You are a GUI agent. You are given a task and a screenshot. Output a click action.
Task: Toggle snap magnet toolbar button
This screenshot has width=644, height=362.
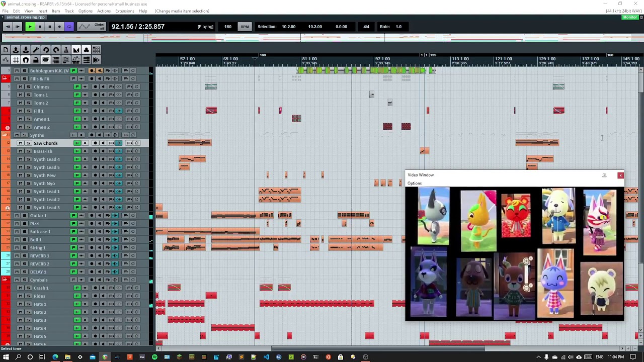click(x=26, y=60)
